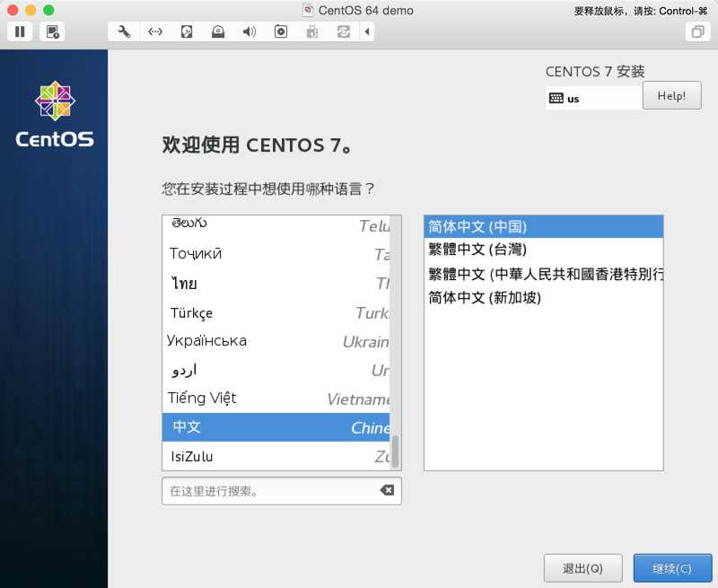Click the CentOS logo in sidebar
Screen dimensions: 718x588
(x=55, y=115)
